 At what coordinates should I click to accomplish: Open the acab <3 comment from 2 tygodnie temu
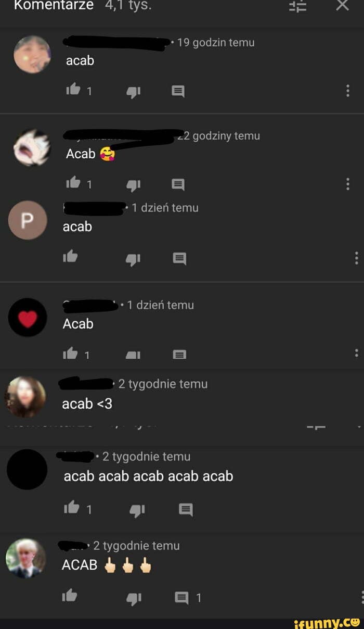tap(87, 404)
